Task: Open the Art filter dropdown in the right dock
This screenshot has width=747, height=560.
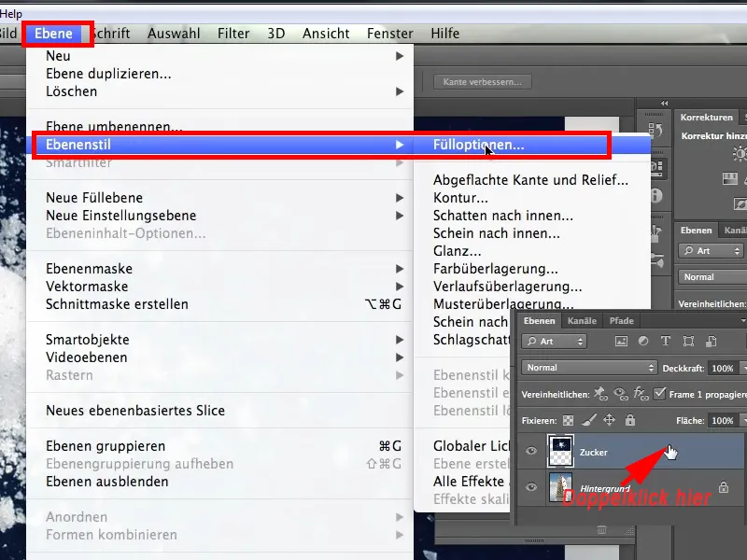Action: pos(711,251)
